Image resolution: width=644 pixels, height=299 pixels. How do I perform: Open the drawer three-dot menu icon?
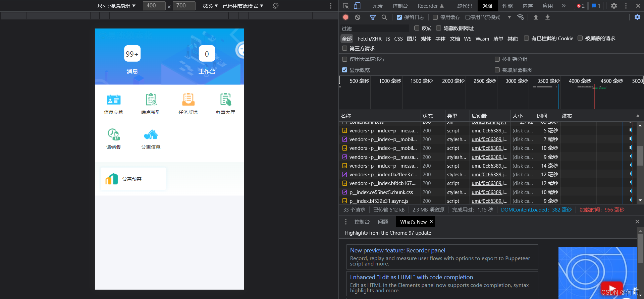(346, 222)
